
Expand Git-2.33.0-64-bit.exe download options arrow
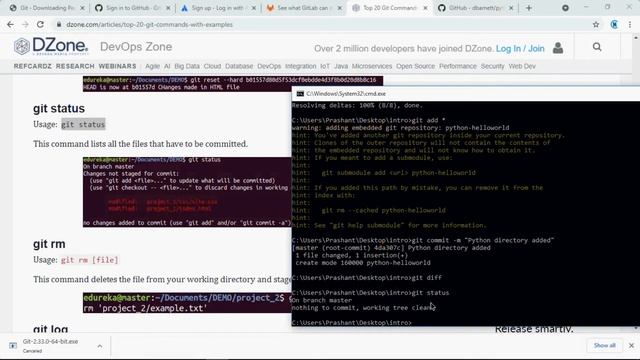[x=100, y=346]
